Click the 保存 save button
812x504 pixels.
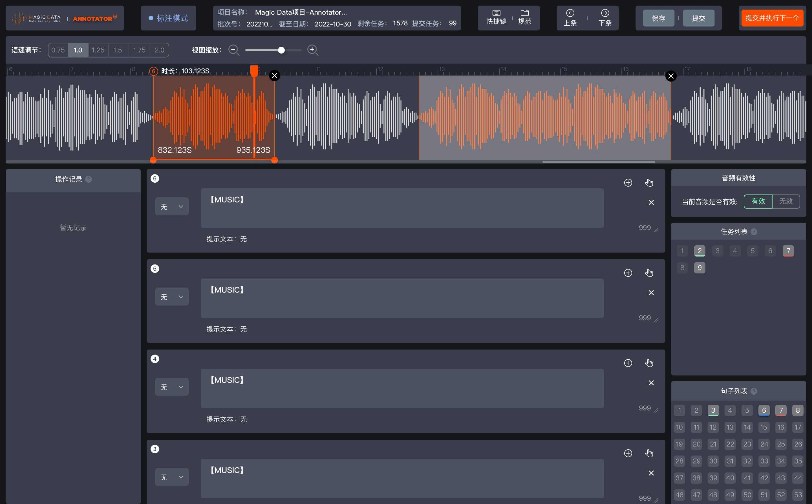coord(658,18)
